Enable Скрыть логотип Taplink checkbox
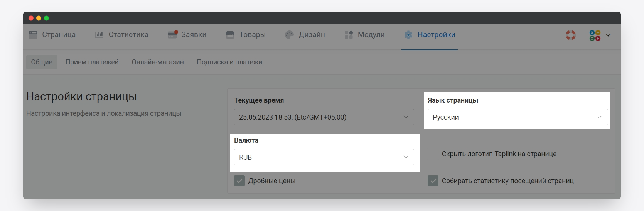This screenshot has height=211, width=644. (x=433, y=154)
